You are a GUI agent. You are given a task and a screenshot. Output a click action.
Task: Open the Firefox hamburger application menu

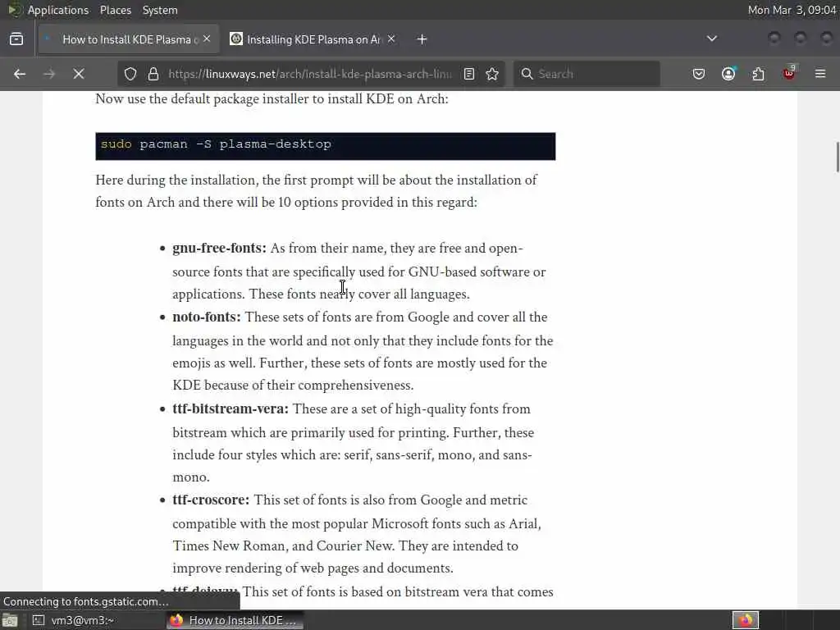pos(820,74)
